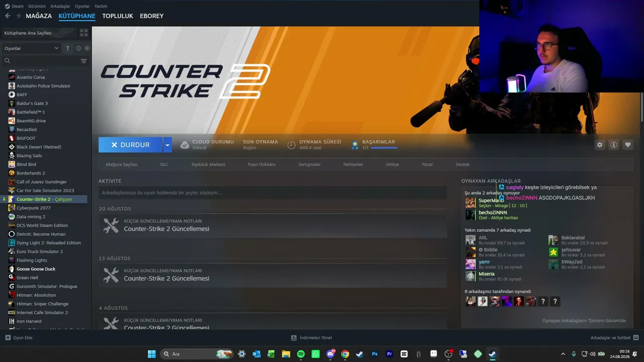The width and height of the screenshot is (644, 362).
Task: Open friend bechoZiNNN in playing list
Action: (x=493, y=213)
